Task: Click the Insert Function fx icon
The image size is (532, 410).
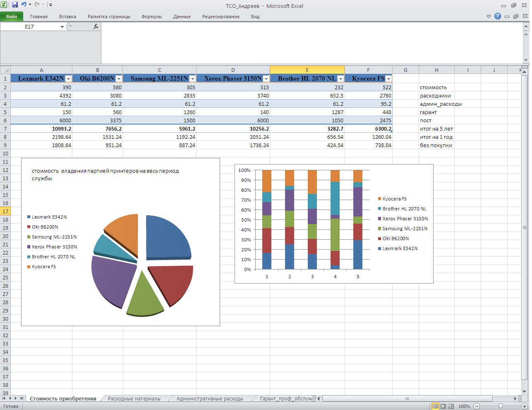Action: coord(96,26)
